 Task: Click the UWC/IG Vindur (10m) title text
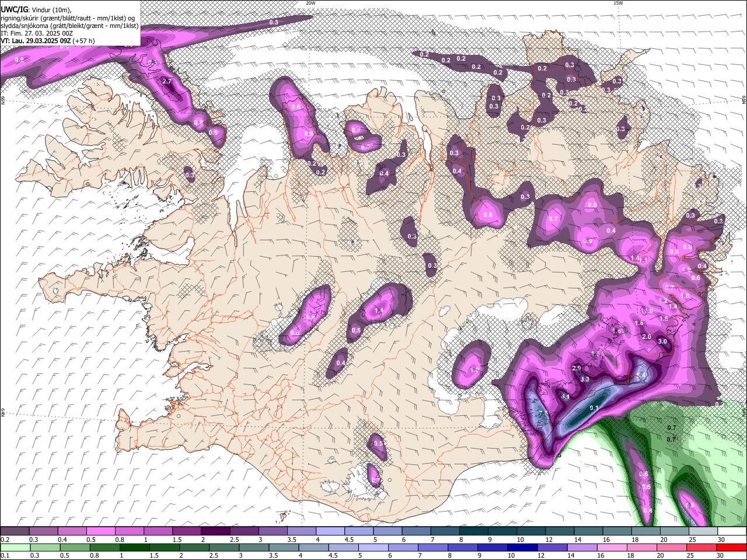[36, 10]
